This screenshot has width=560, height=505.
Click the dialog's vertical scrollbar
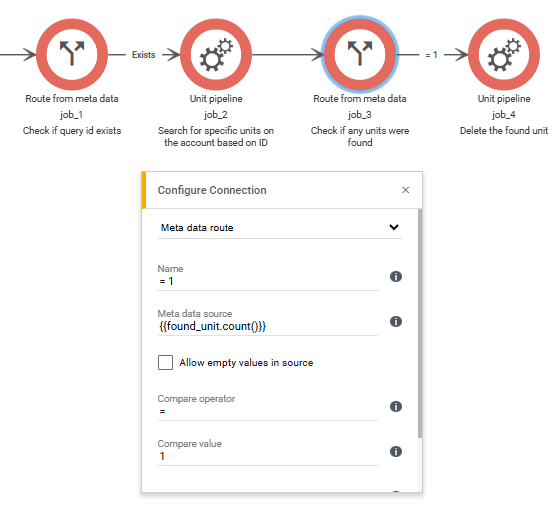coord(420,323)
